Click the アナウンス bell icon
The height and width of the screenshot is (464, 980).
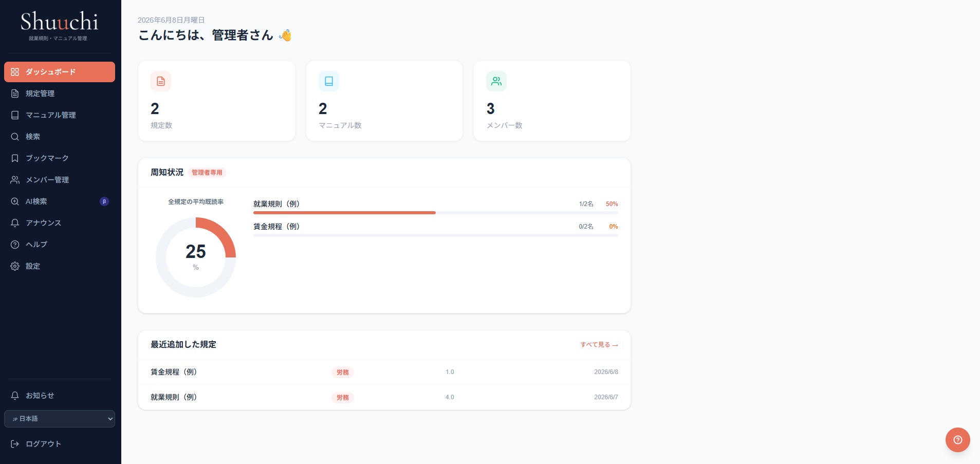point(15,223)
